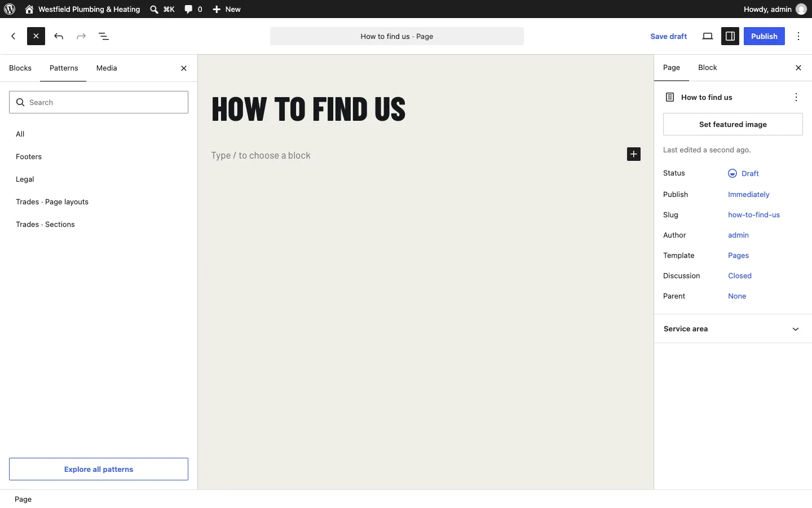Go back using the left chevron
The image size is (812, 508).
click(14, 36)
